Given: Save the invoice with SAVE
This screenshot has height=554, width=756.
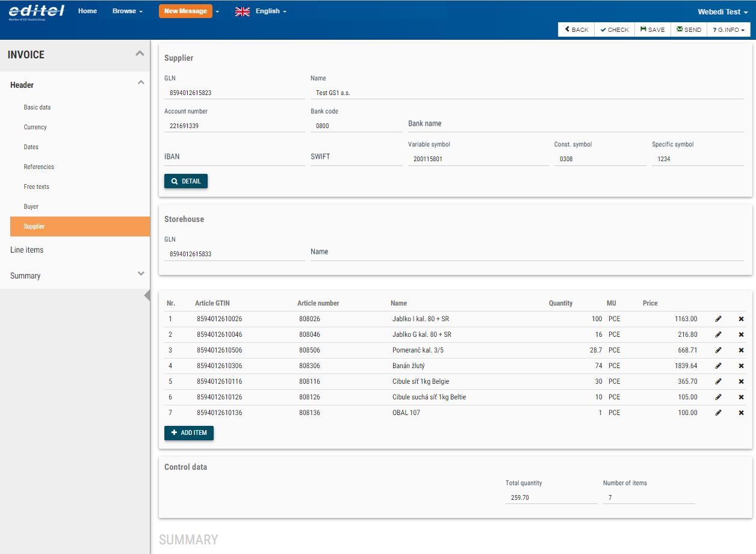Looking at the screenshot, I should click(652, 29).
